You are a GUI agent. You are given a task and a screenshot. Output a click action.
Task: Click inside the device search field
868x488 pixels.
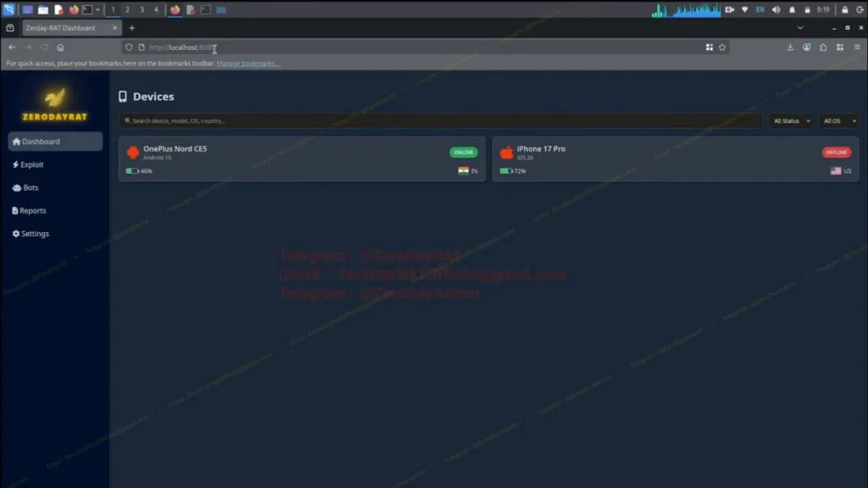(339, 120)
